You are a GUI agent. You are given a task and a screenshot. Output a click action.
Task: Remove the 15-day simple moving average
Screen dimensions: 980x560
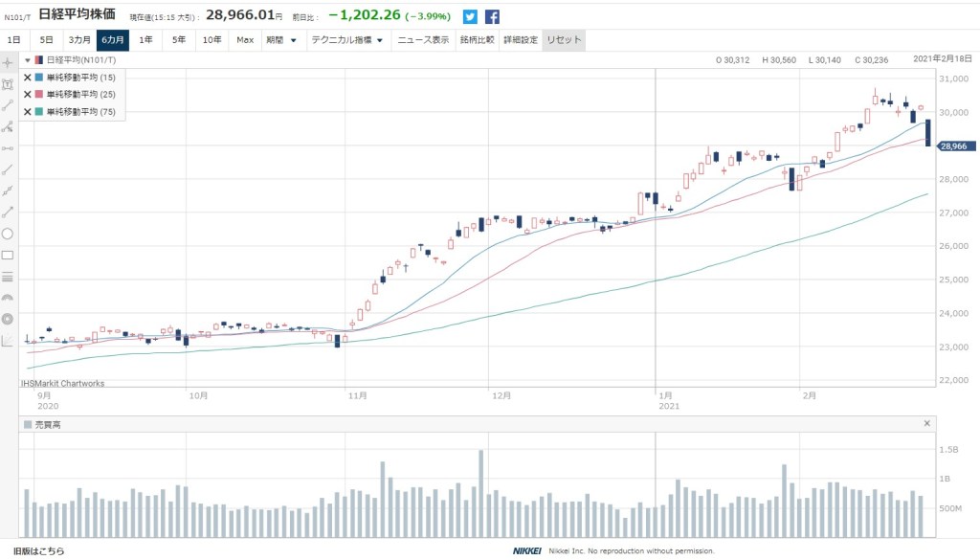point(27,78)
